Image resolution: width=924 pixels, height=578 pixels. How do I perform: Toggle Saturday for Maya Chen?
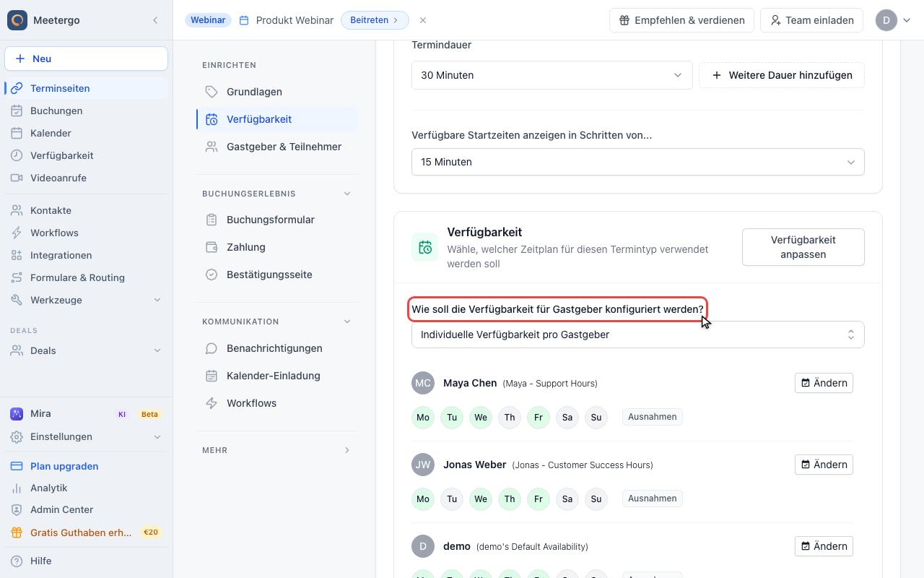(567, 417)
